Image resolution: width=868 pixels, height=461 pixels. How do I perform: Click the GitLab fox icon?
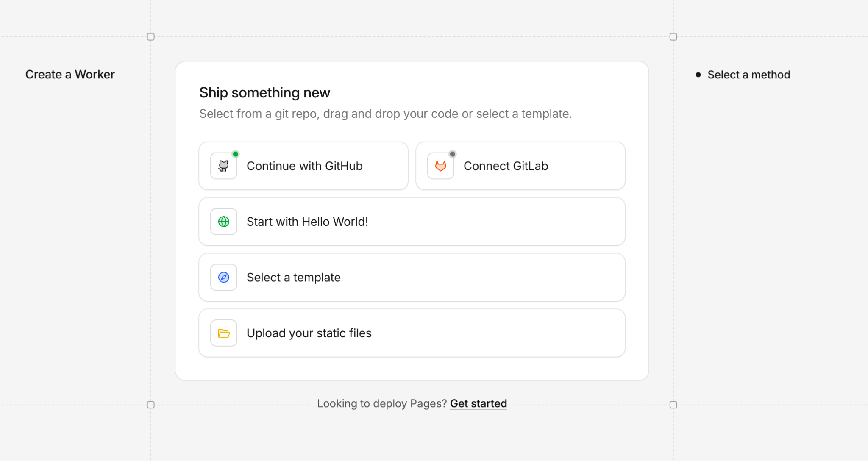(x=440, y=166)
